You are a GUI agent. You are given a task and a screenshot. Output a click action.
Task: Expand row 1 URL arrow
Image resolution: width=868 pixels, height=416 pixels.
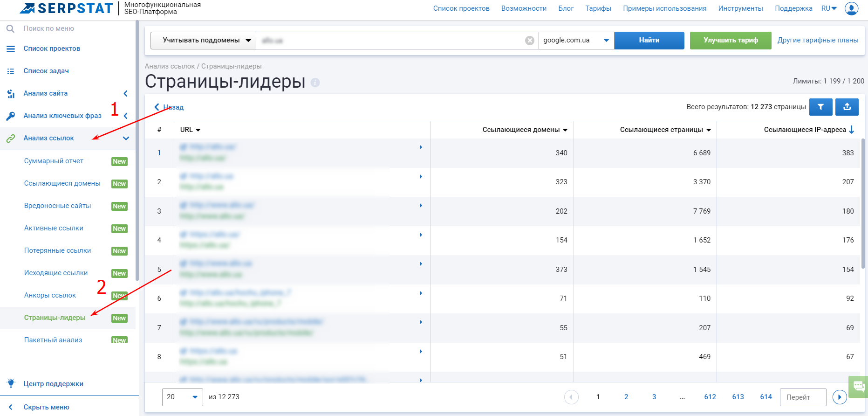point(421,147)
